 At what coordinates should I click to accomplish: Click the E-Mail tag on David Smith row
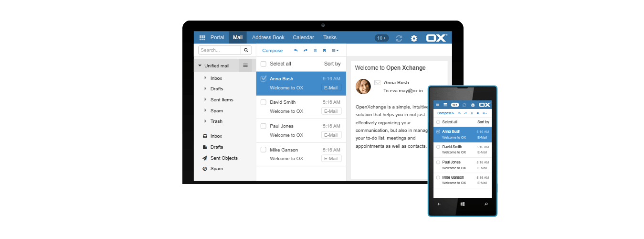pyautogui.click(x=331, y=111)
